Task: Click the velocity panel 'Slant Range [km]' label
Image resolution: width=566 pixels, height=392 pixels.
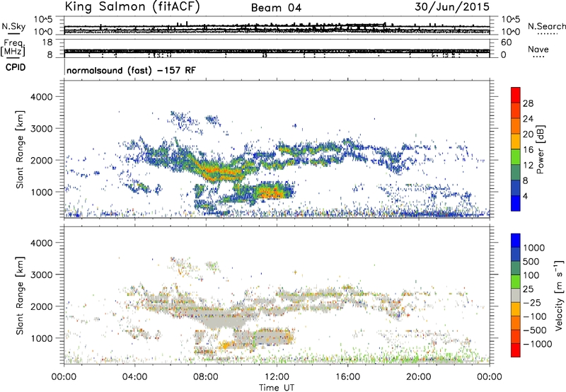Action: click(20, 296)
